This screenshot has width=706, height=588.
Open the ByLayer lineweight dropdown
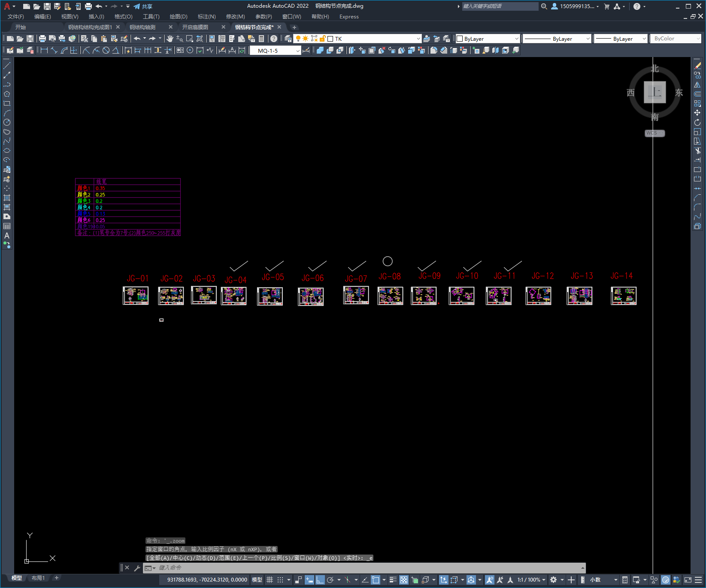pos(644,39)
